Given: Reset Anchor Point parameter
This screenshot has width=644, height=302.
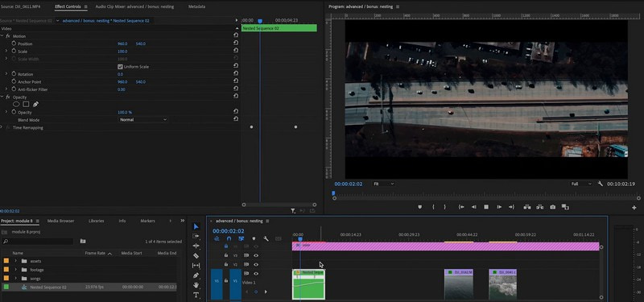Looking at the screenshot, I should pos(236,82).
